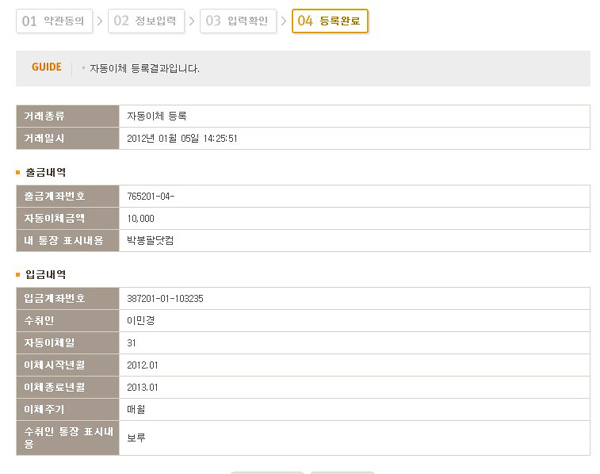Click the orange GUIDE label

47,68
